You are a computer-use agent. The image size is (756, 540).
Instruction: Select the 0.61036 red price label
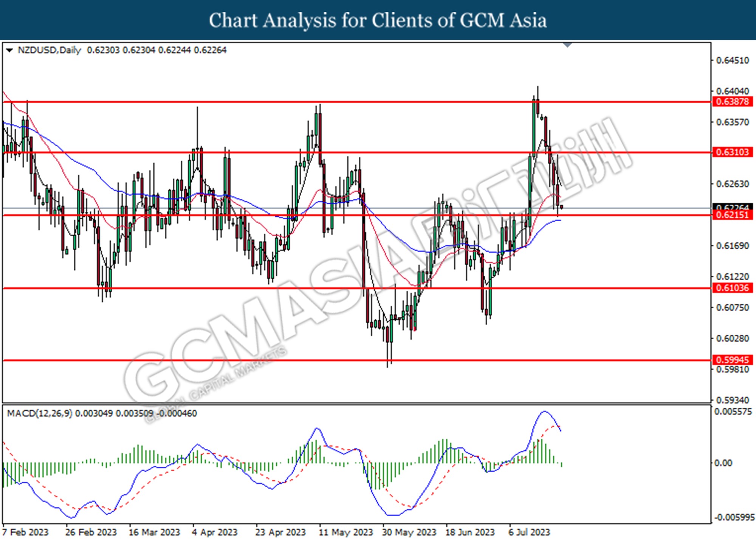point(732,288)
